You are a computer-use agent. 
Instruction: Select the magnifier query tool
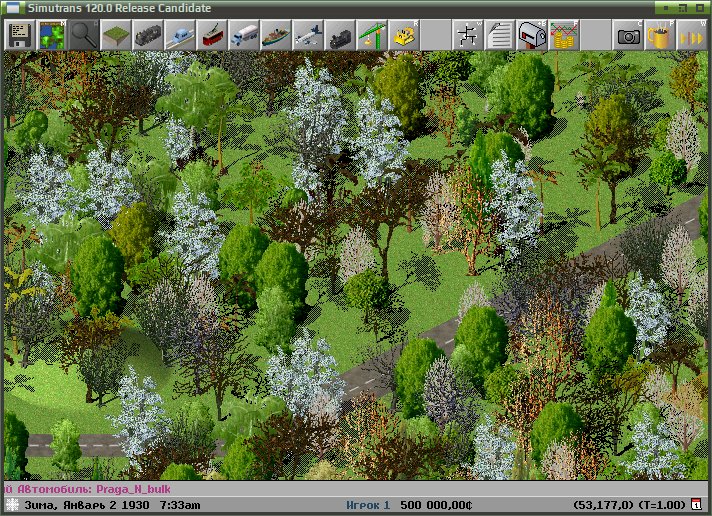(84, 35)
